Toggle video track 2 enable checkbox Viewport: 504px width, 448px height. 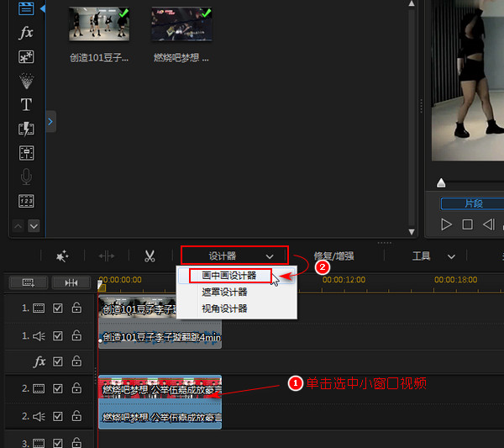(x=57, y=388)
